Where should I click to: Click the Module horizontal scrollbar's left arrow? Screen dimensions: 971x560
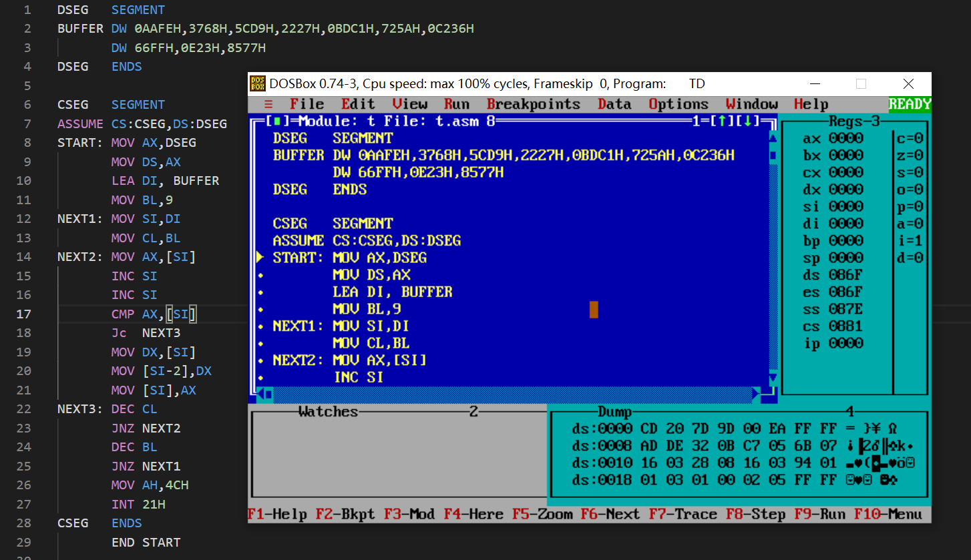pos(260,394)
